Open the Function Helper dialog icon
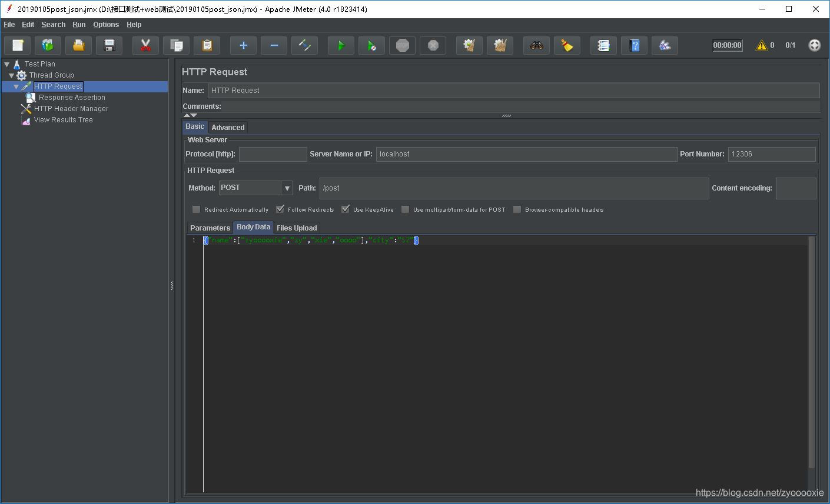The width and height of the screenshot is (830, 504). pyautogui.click(x=603, y=45)
